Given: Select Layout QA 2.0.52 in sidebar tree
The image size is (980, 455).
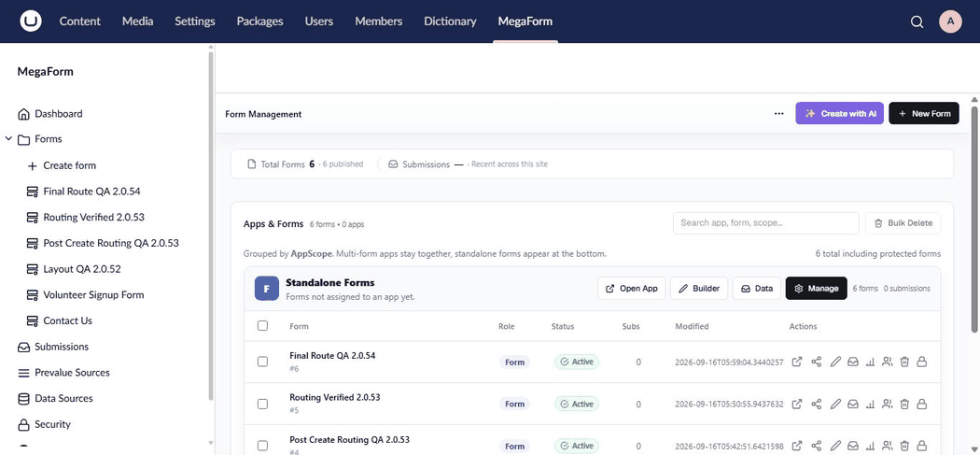Looking at the screenshot, I should pyautogui.click(x=82, y=269).
